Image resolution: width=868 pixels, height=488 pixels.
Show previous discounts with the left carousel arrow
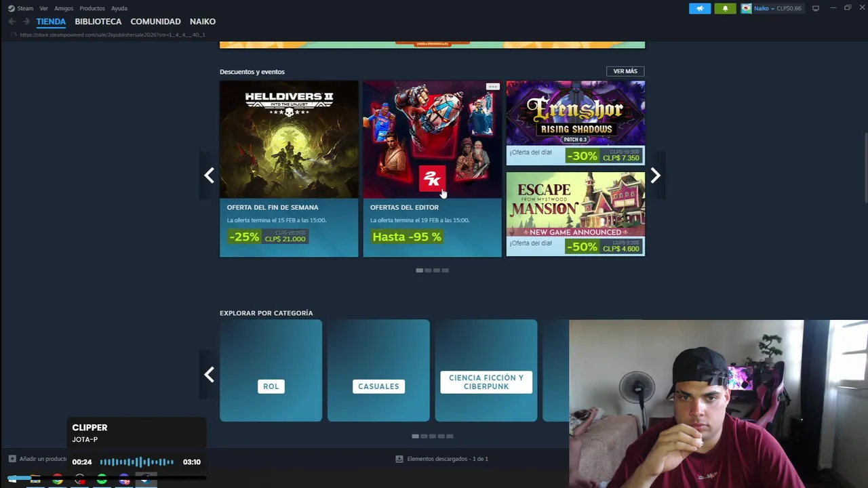pos(209,176)
